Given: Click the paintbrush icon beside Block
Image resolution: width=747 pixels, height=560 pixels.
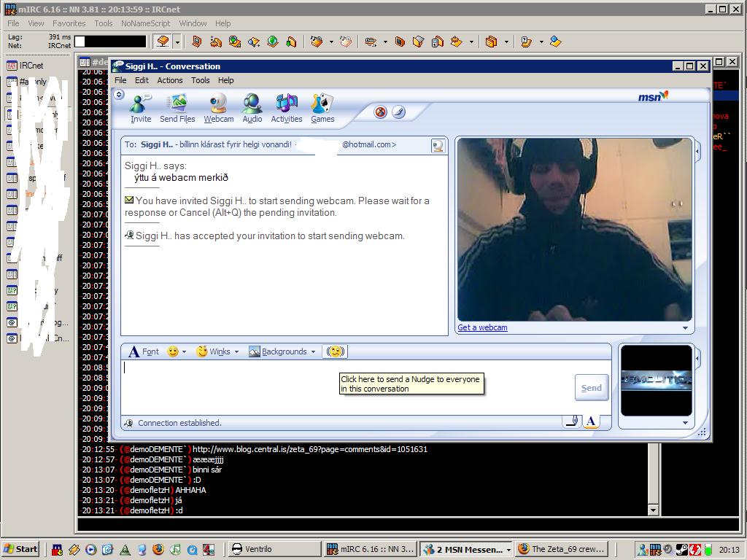Looking at the screenshot, I should click(x=399, y=112).
